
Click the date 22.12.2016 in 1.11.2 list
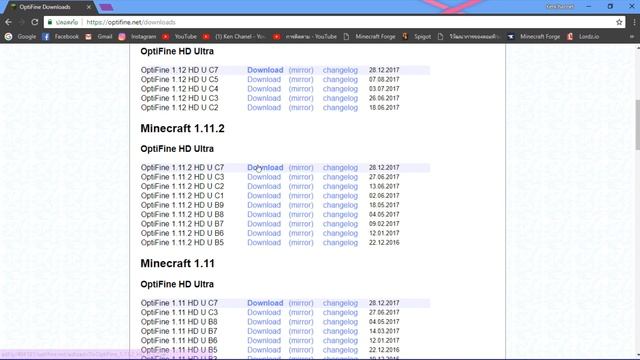coord(384,243)
